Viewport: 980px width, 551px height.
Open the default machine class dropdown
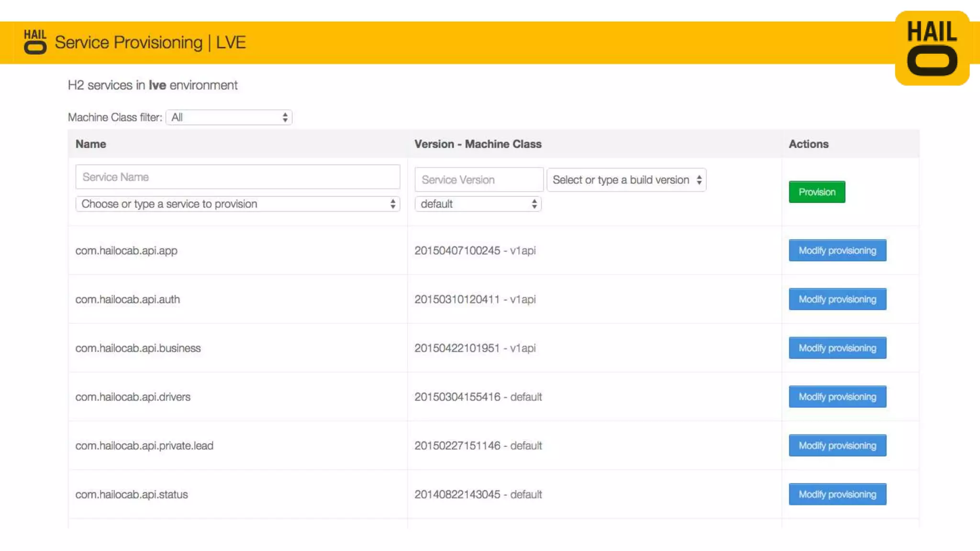pos(478,204)
